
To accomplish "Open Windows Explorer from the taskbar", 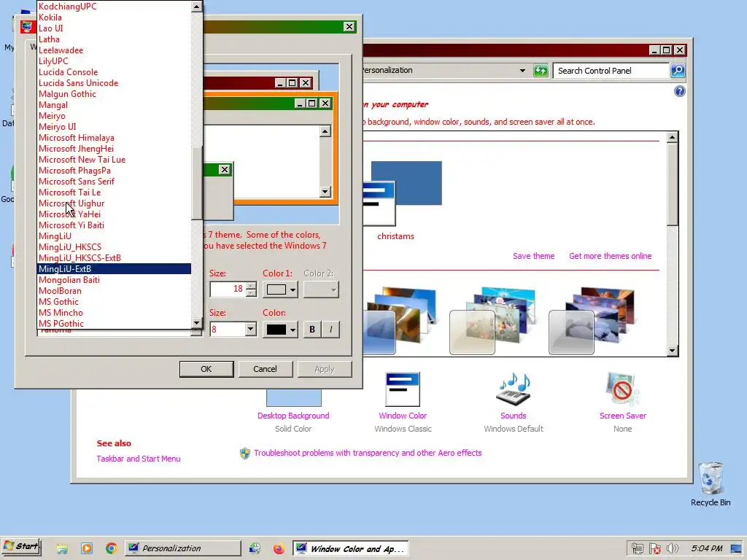I will 62,548.
